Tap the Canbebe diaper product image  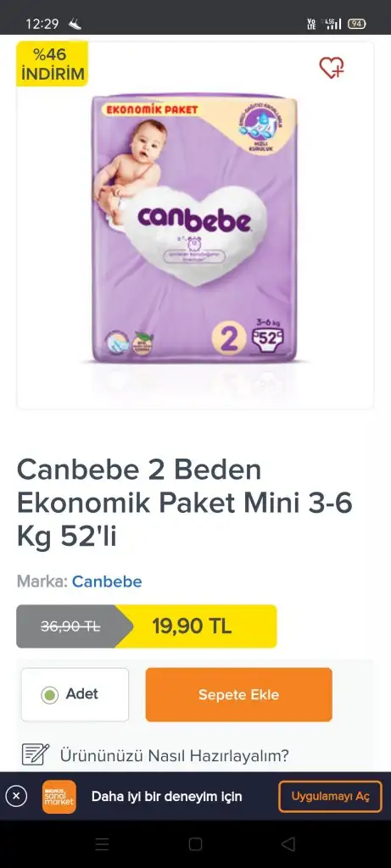pyautogui.click(x=195, y=230)
